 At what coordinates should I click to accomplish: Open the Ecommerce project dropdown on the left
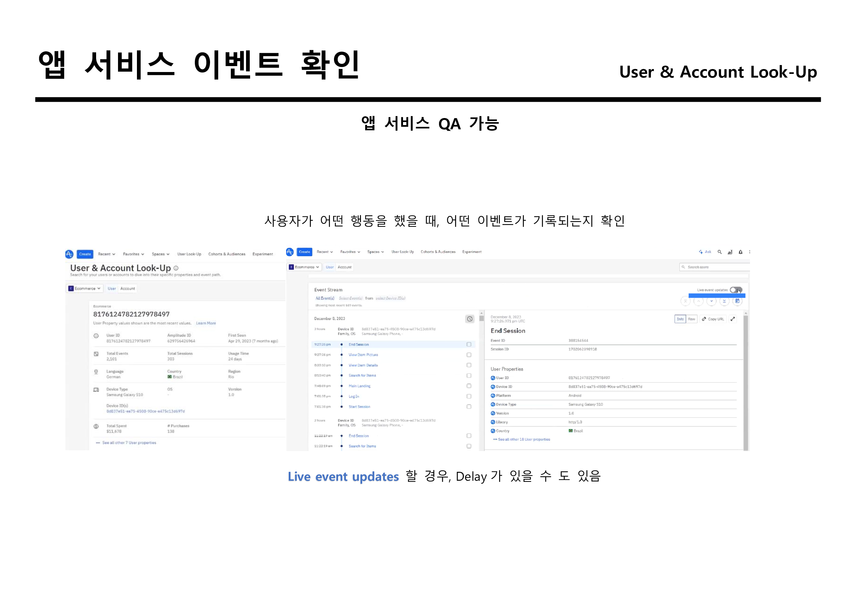pyautogui.click(x=85, y=288)
